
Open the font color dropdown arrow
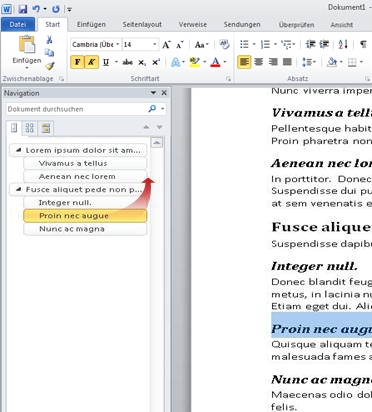pos(225,62)
